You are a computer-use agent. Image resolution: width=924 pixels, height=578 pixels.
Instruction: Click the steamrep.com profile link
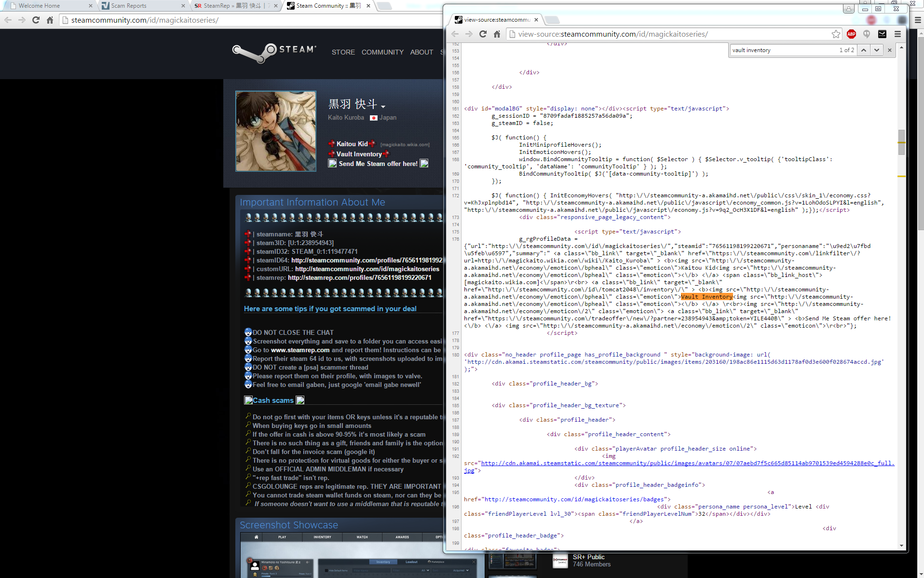click(359, 277)
